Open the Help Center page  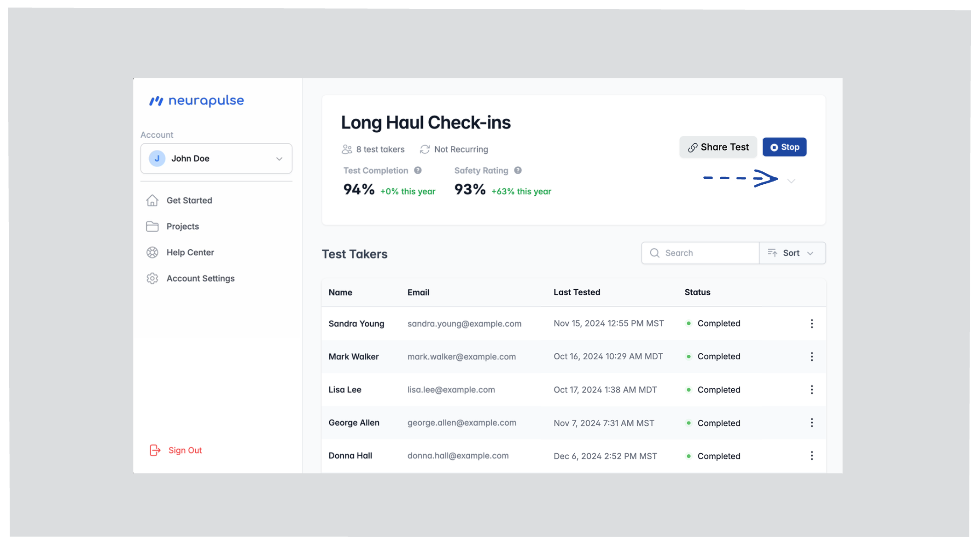[190, 252]
